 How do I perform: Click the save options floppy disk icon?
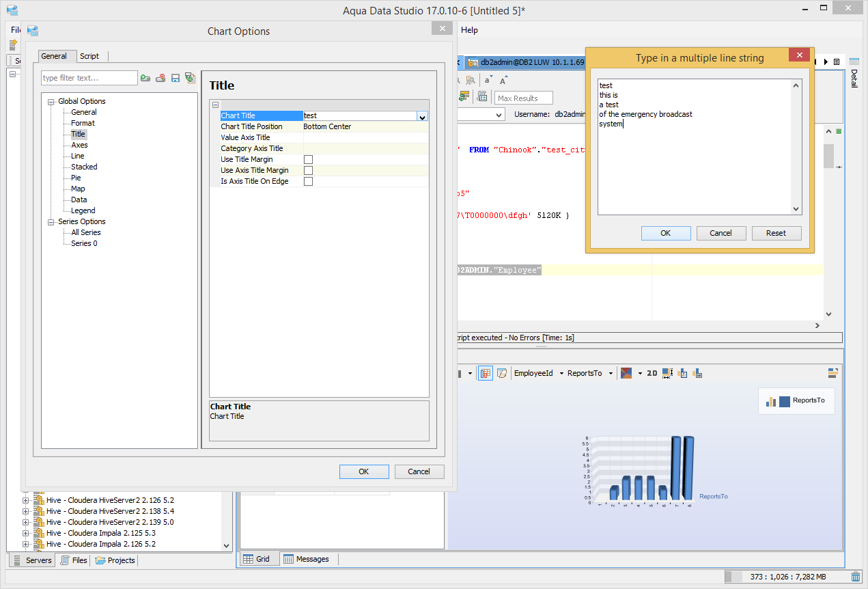176,78
